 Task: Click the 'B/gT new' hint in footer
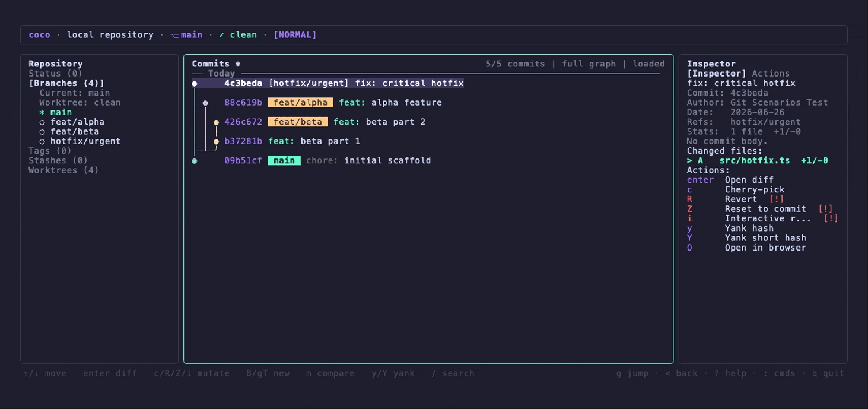point(268,373)
